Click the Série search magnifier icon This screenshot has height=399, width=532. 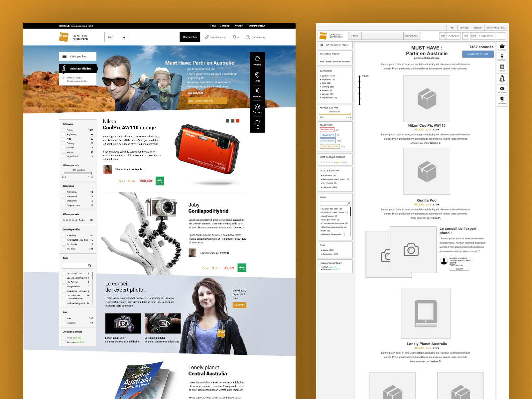90,265
